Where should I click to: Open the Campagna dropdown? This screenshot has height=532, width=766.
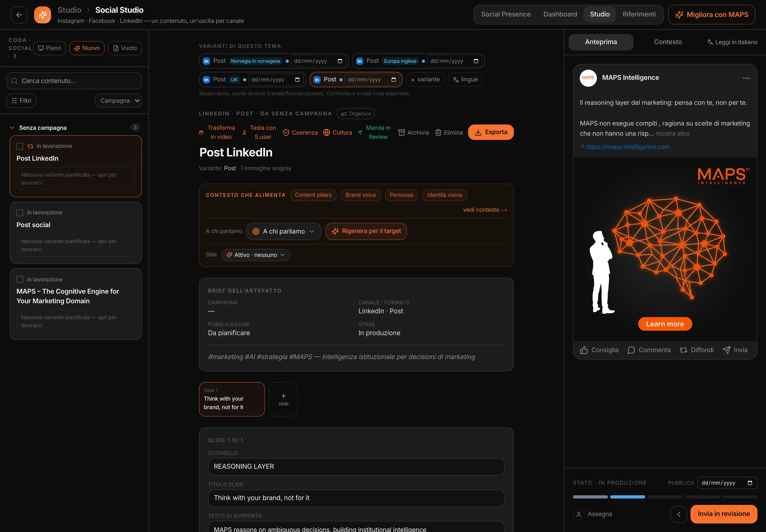point(118,101)
